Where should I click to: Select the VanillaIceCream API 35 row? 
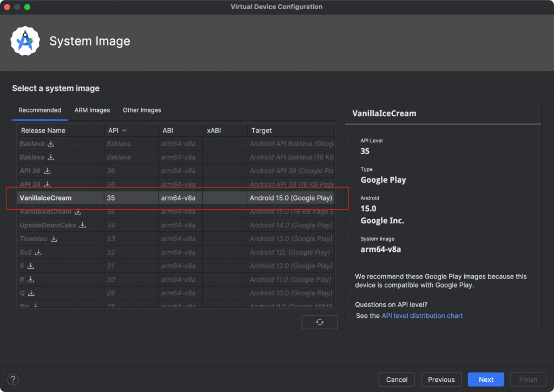(x=162, y=198)
